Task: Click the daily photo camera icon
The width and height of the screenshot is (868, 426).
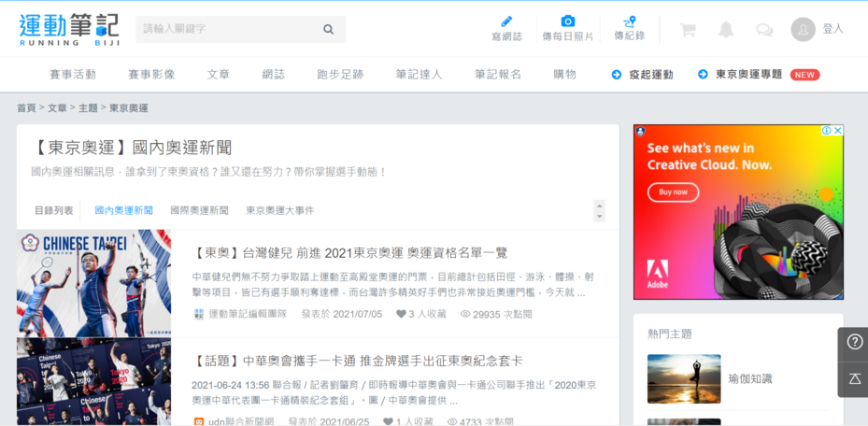Action: pos(568,21)
